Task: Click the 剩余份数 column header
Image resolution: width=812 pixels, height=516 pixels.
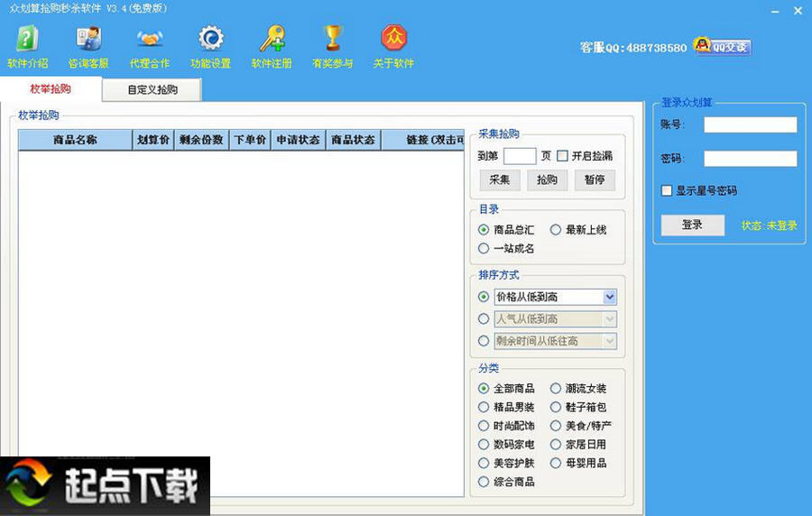Action: [x=201, y=140]
